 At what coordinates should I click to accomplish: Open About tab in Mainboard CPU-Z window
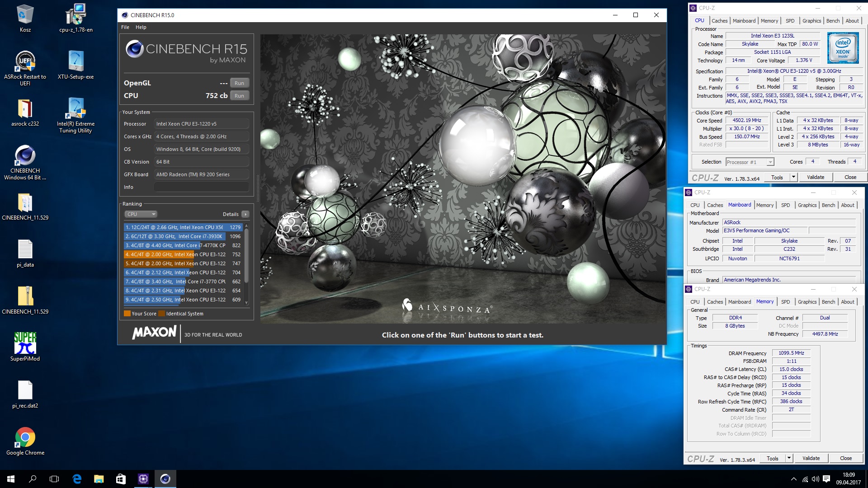click(x=847, y=205)
